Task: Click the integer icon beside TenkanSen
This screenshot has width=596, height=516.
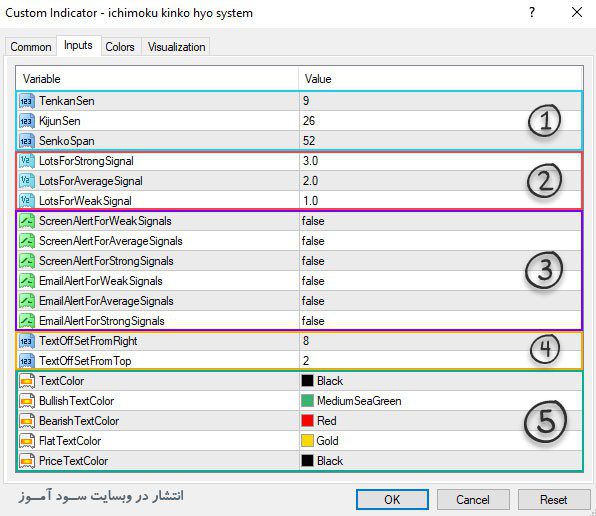Action: click(27, 101)
